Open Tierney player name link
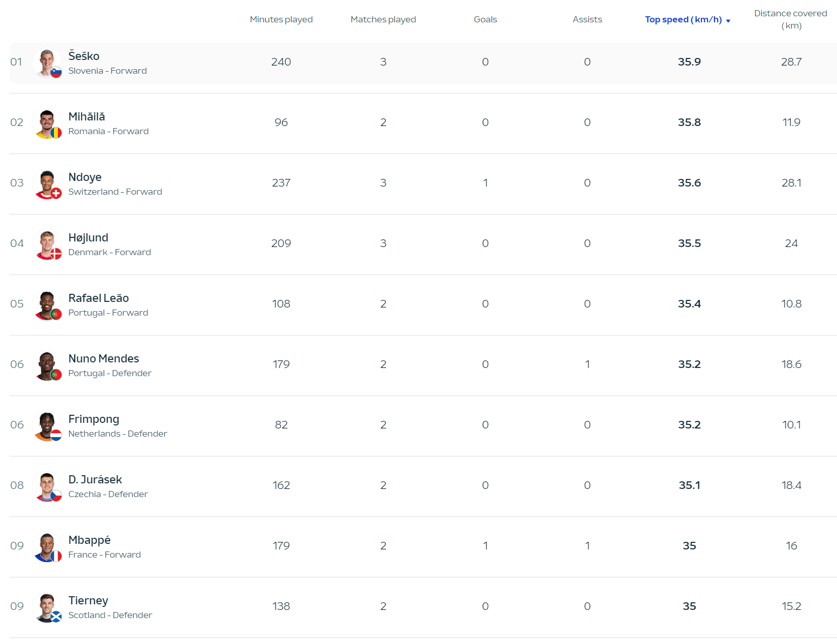Screen dimensions: 837x644 (x=88, y=601)
